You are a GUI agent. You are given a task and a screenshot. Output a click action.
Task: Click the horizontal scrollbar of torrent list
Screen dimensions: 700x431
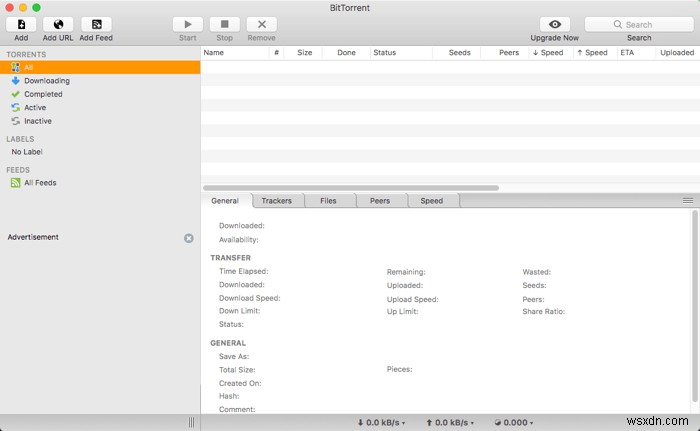click(351, 188)
